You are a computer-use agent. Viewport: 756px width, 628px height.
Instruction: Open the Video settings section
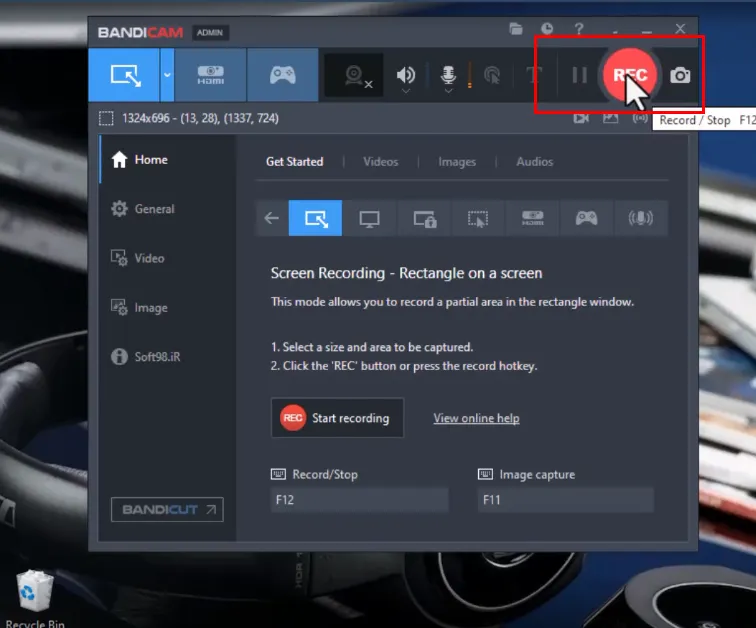coord(167,258)
